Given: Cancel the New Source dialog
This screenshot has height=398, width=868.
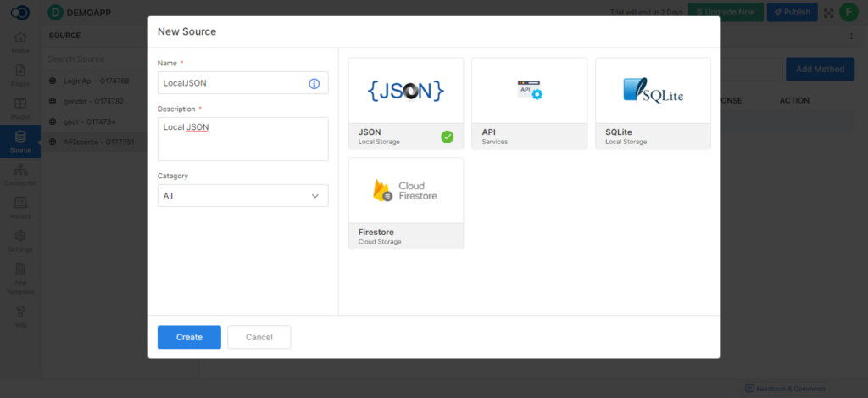Looking at the screenshot, I should tap(259, 337).
